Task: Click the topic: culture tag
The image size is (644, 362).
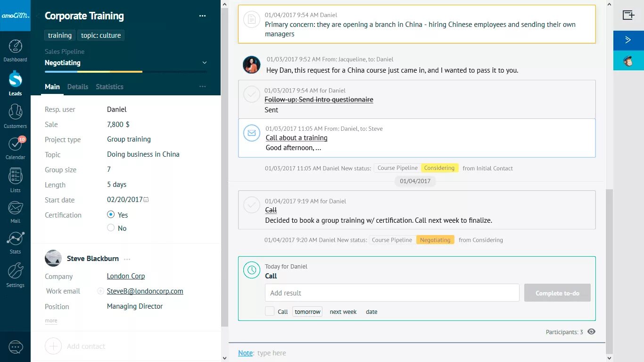Action: pyautogui.click(x=101, y=35)
